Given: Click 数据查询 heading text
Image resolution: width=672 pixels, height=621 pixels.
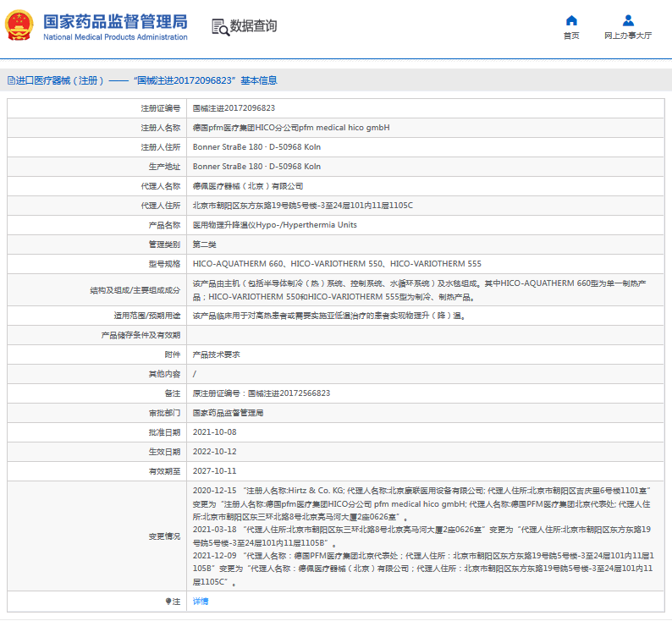Looking at the screenshot, I should click(x=253, y=25).
